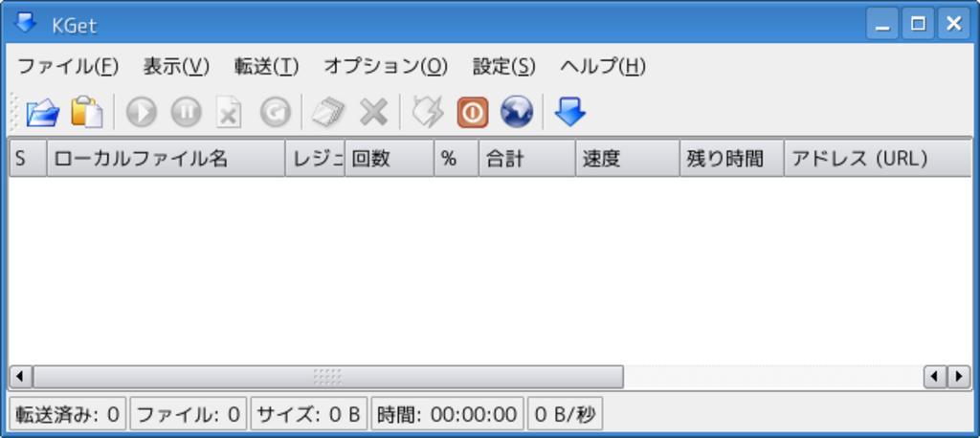Open the 転送(T) menu
Image resolution: width=980 pixels, height=438 pixels.
coord(266,66)
